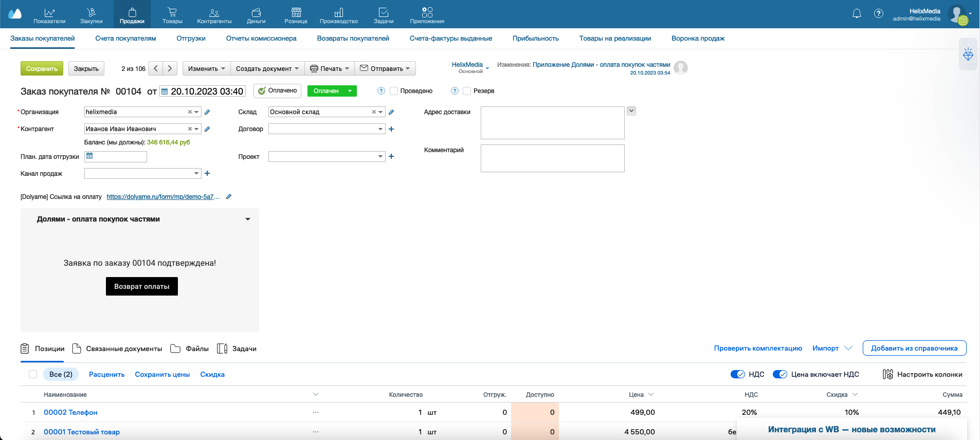Open the Контрагенты section
This screenshot has width=980, height=440.
coord(214,15)
